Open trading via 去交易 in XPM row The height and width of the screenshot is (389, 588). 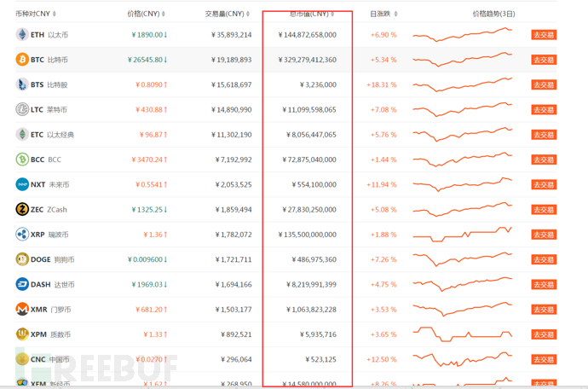click(544, 334)
